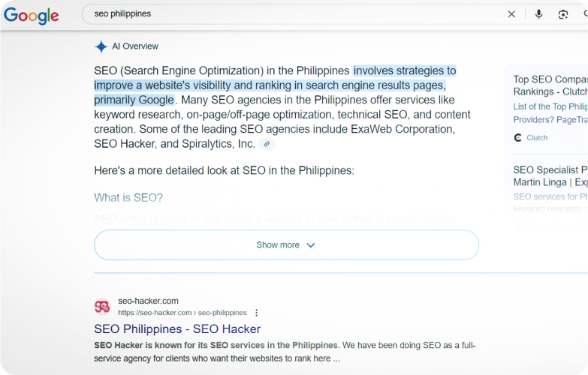Select the AI Overview sparkle icon
588x375 pixels.
coord(101,46)
